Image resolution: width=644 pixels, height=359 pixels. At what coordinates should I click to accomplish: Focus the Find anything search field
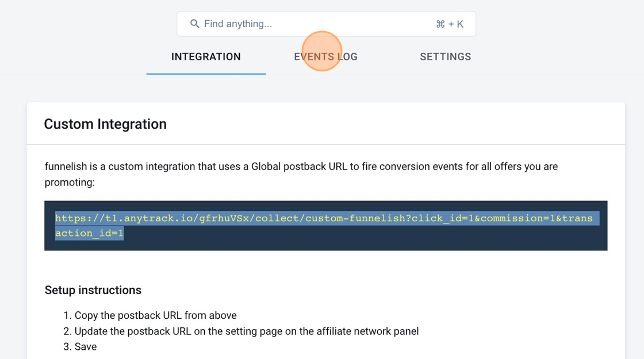coord(326,24)
